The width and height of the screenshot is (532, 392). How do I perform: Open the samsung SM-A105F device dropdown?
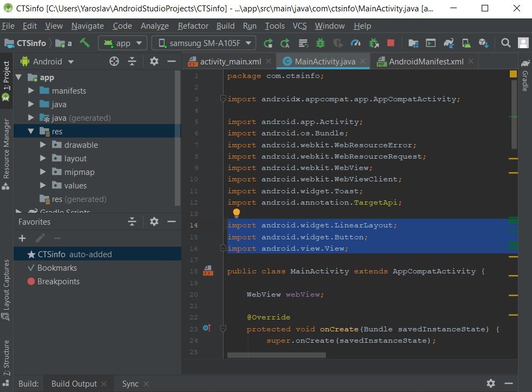tap(205, 43)
